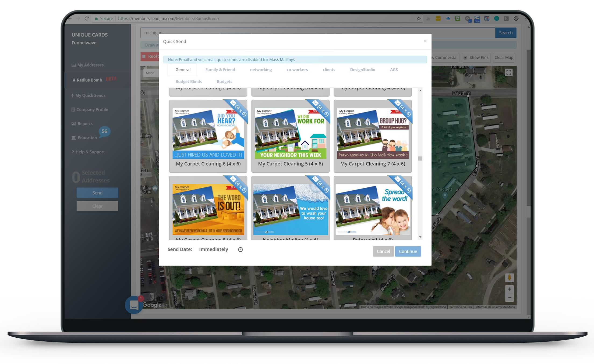This screenshot has width=594, height=364.
Task: Click the michigan search input field
Action: [x=318, y=33]
